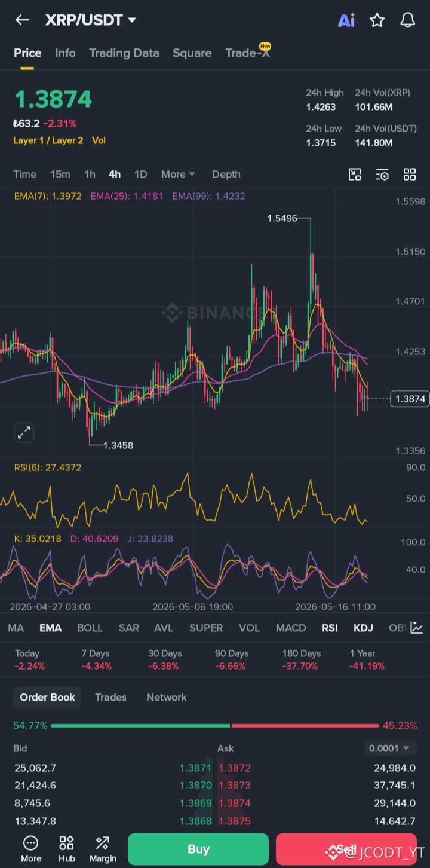Open Margin trading icon
430x868 pixels.
pos(103,849)
